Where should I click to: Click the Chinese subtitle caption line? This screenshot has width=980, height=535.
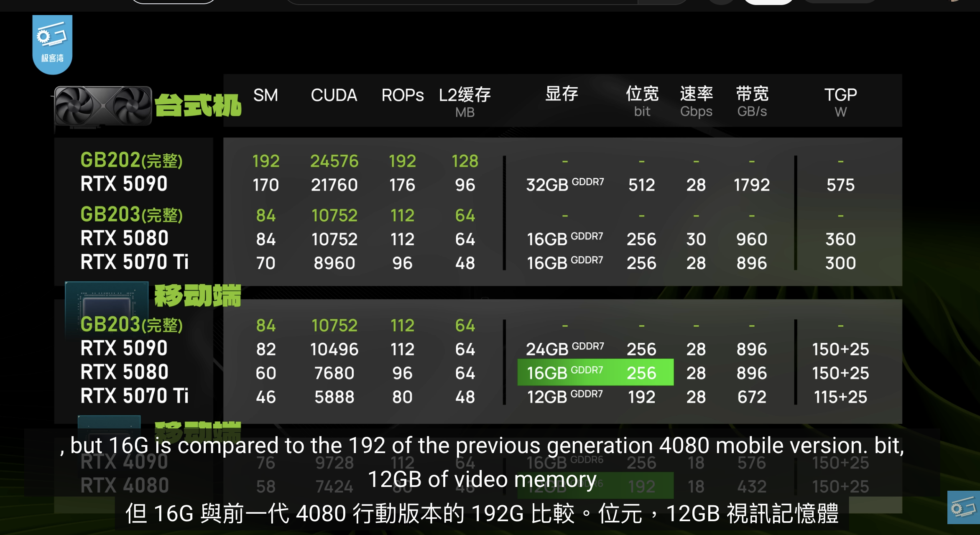[x=482, y=513]
